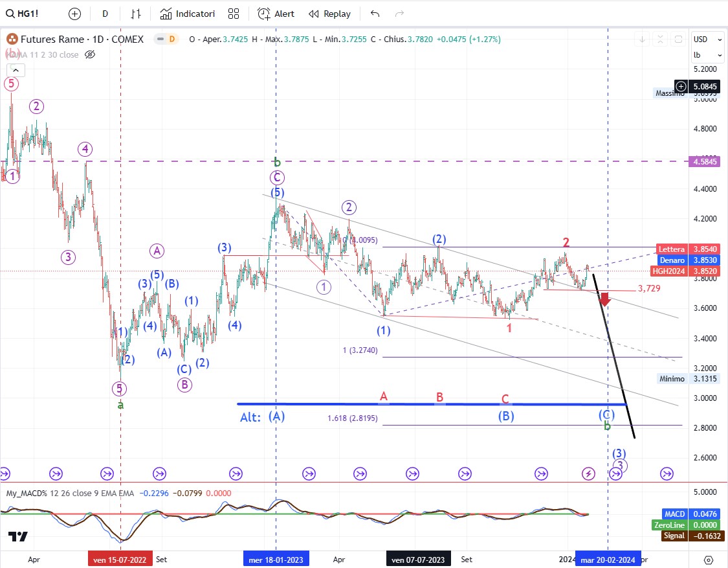Click the Massimo price label
This screenshot has height=568, width=728.
click(670, 93)
